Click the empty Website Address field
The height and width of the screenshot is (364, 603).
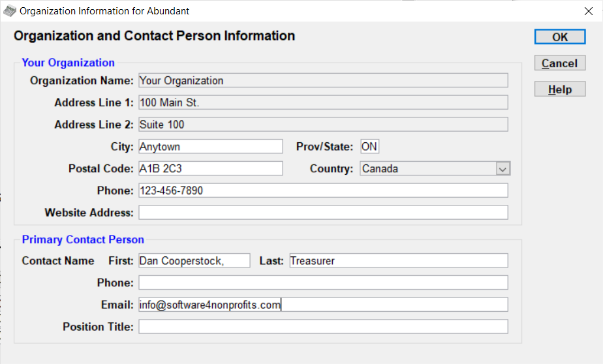tap(322, 213)
